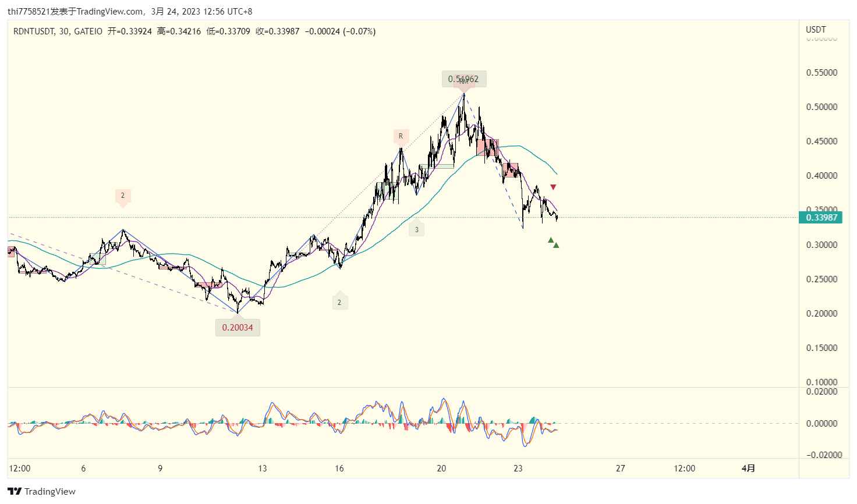Image resolution: width=857 pixels, height=504 pixels.
Task: Click the 0.45000 price axis label
Action: pyautogui.click(x=821, y=141)
